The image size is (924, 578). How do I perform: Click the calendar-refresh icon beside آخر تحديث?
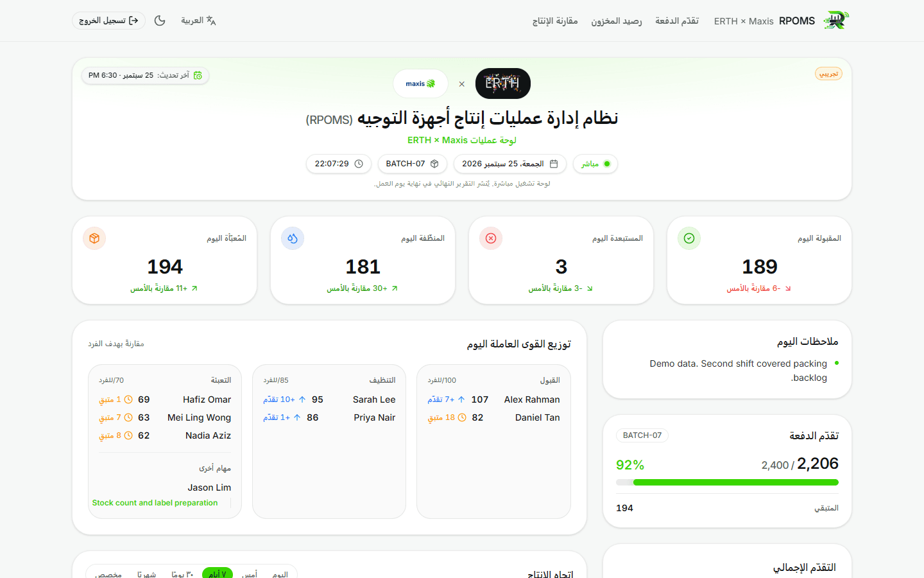pyautogui.click(x=198, y=75)
